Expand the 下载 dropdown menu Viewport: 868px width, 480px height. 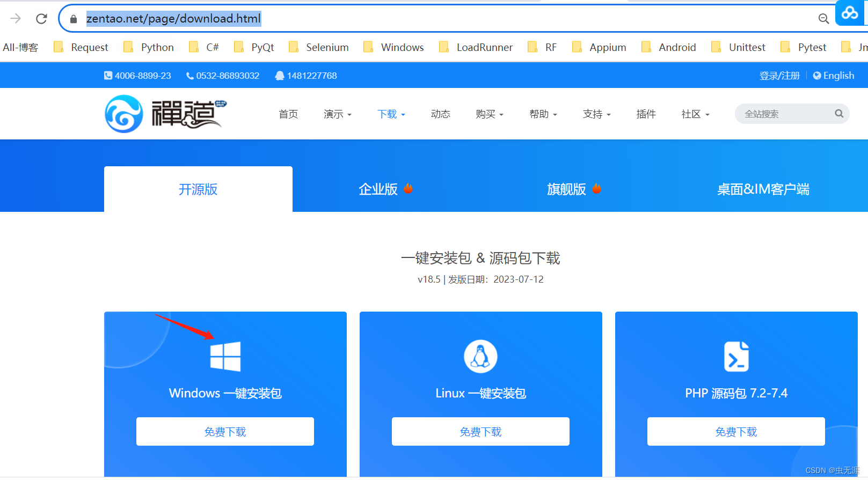point(391,114)
